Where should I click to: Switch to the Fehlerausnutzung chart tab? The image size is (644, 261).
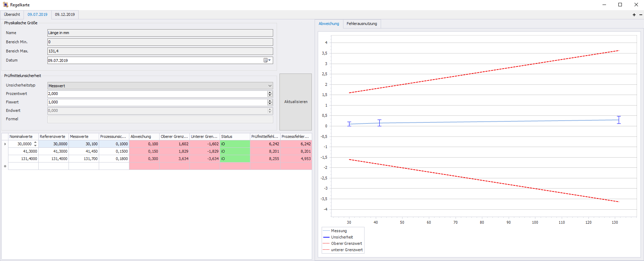click(x=361, y=24)
